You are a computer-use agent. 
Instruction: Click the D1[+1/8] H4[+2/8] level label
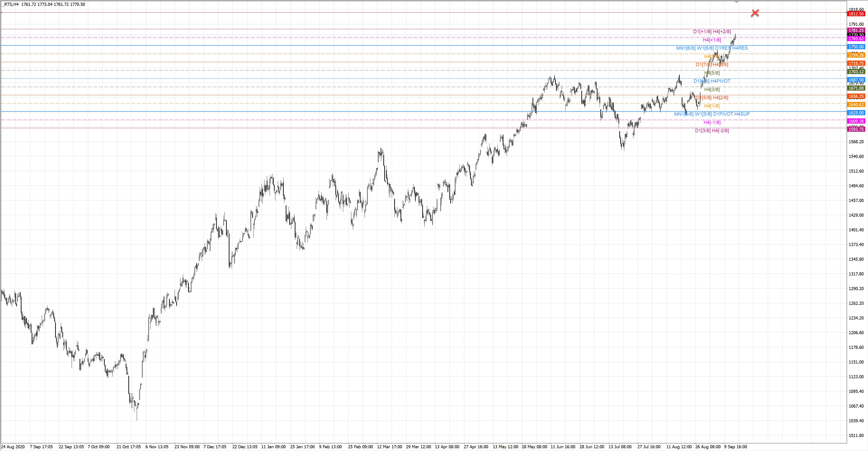(712, 32)
